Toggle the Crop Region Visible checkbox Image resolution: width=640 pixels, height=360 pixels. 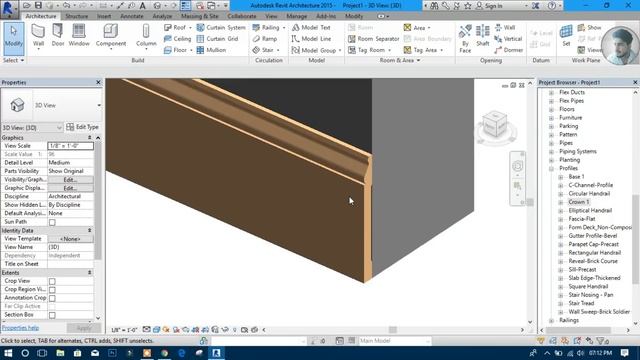52,290
